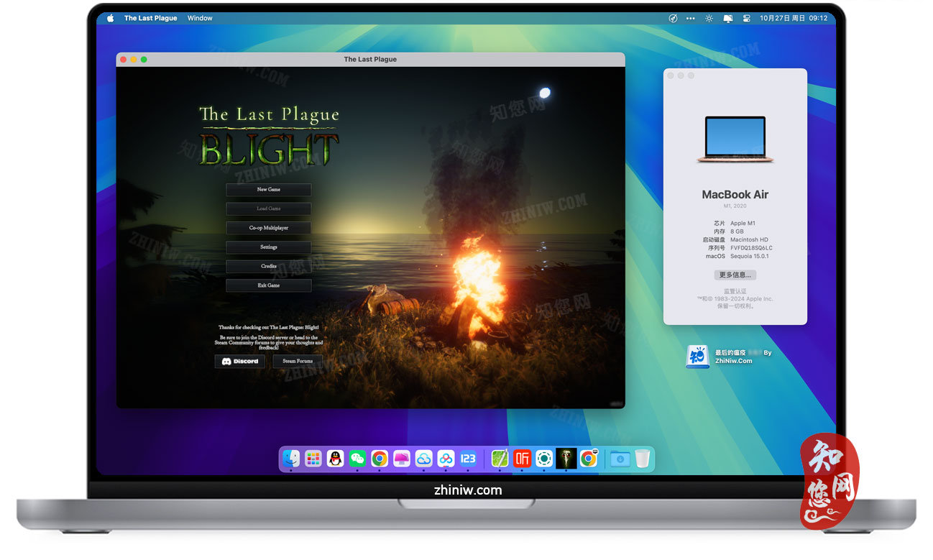Screen dimensions: 933x560
Task: Open the red 听 app in Dock
Action: [x=522, y=458]
